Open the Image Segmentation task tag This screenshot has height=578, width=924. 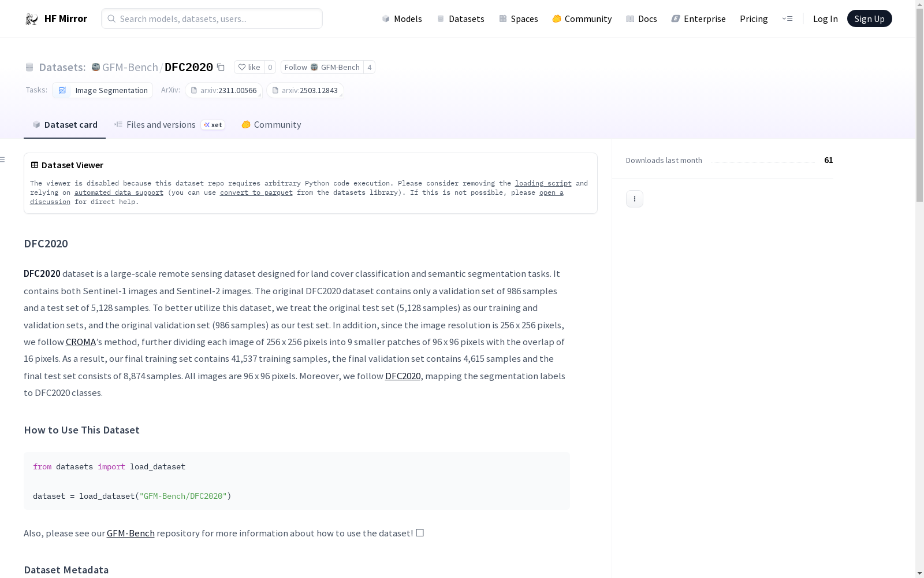coord(103,90)
